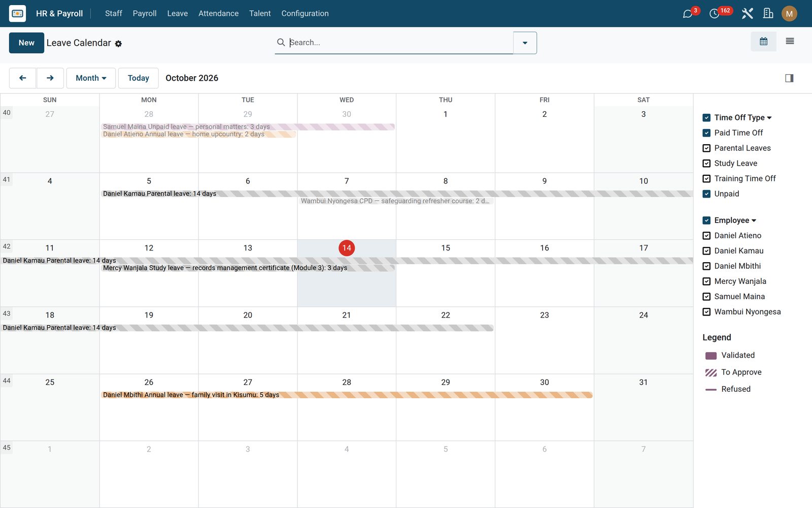Go to next month arrow

tap(50, 78)
